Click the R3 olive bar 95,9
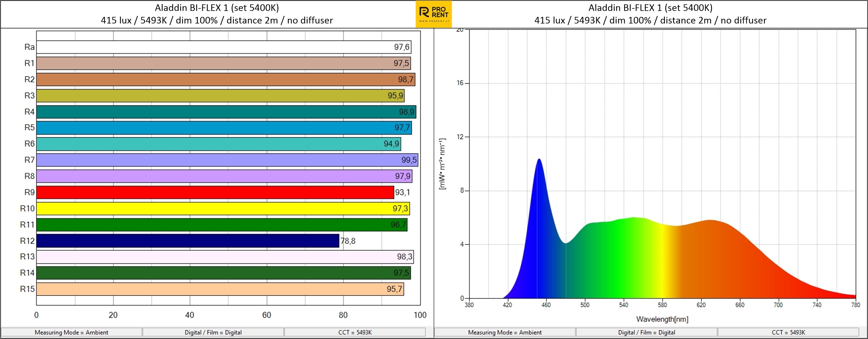Screen dimensions: 868x339 [220, 96]
